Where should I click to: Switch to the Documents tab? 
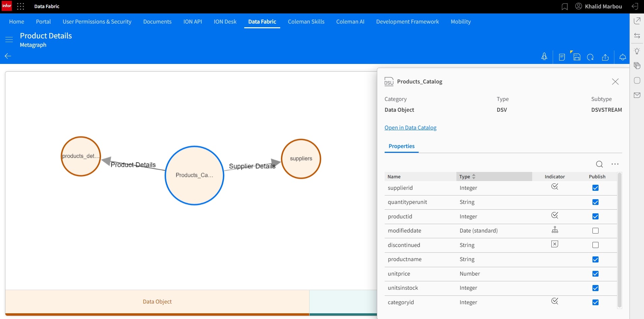157,22
